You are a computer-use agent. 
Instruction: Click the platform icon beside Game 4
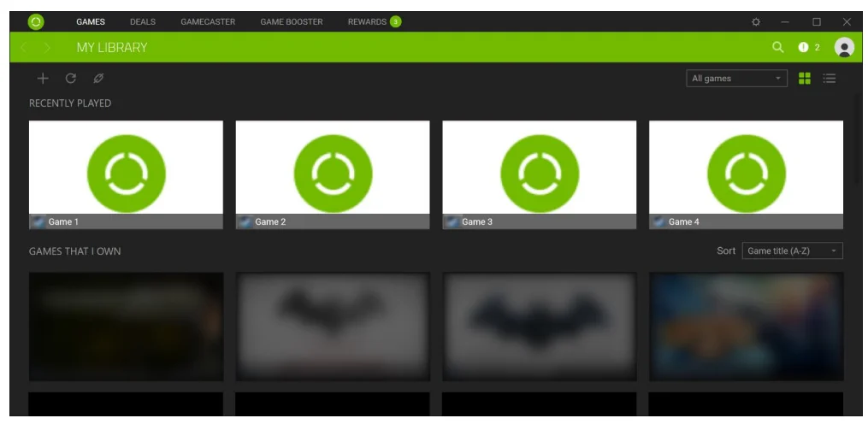tap(658, 222)
